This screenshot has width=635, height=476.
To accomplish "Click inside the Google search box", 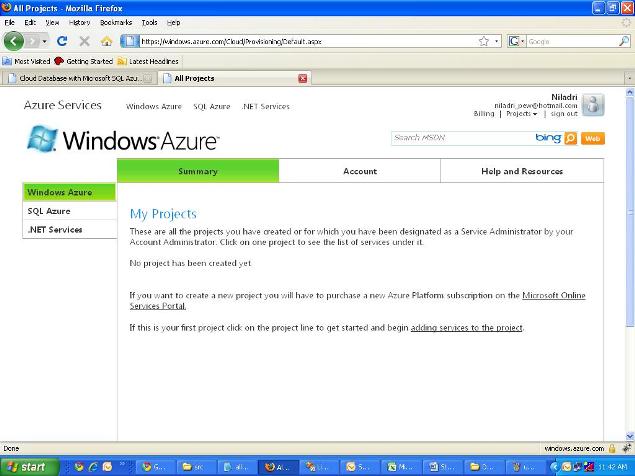I will coord(572,41).
